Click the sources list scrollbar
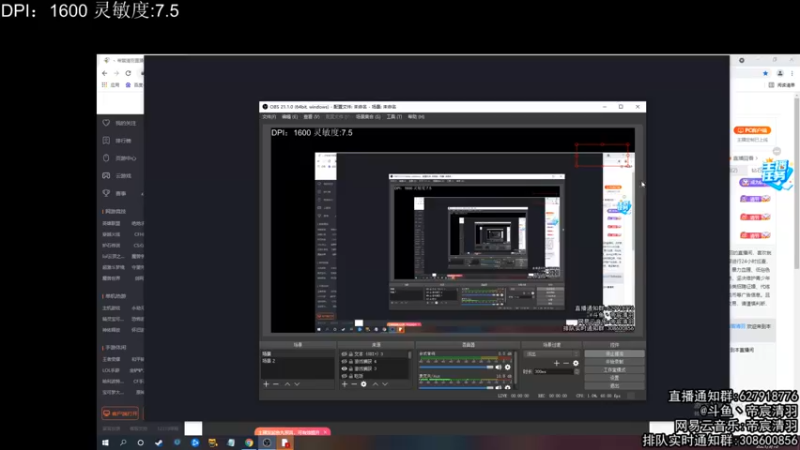 click(x=410, y=355)
